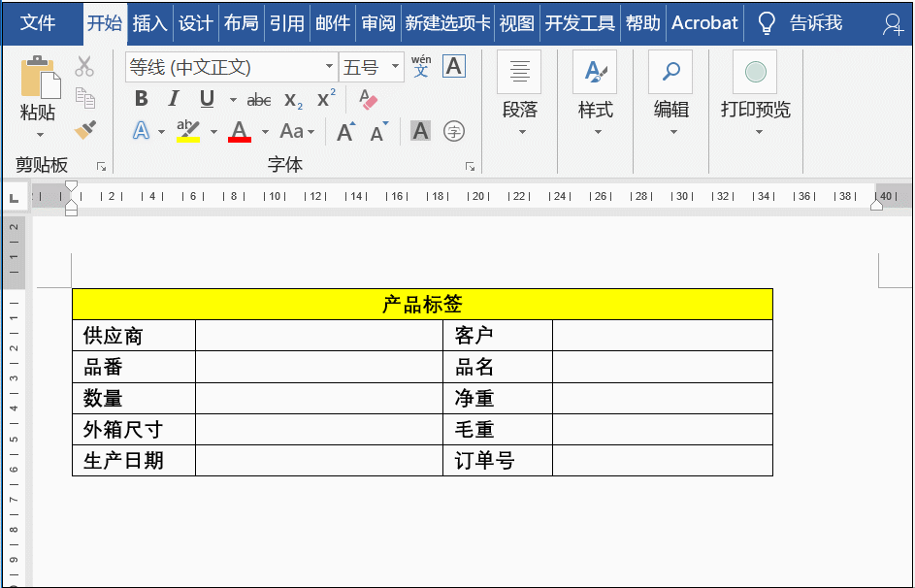This screenshot has width=915, height=588.
Task: Switch to the Help (帮助) tab
Action: click(642, 23)
